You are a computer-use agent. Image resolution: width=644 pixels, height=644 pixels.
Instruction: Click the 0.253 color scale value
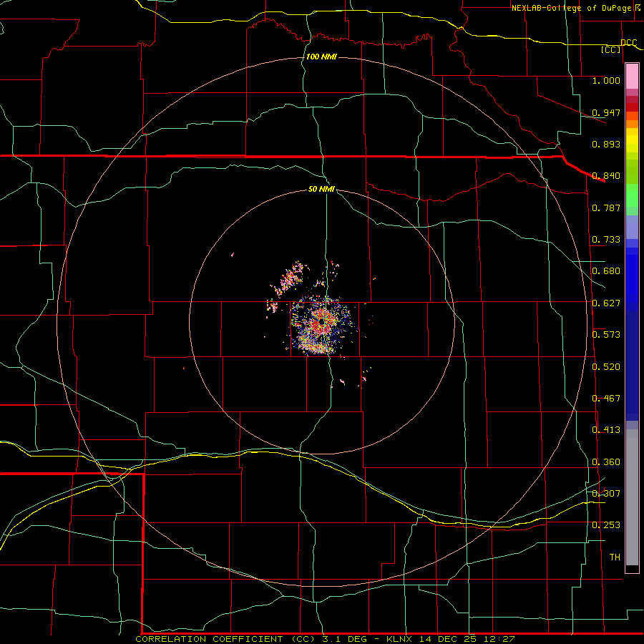click(606, 525)
